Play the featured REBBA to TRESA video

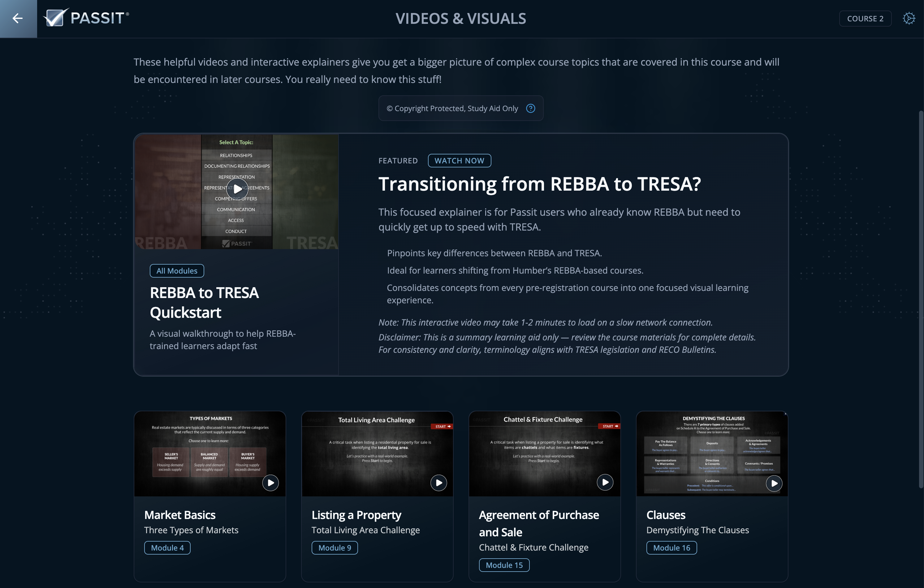pos(237,189)
